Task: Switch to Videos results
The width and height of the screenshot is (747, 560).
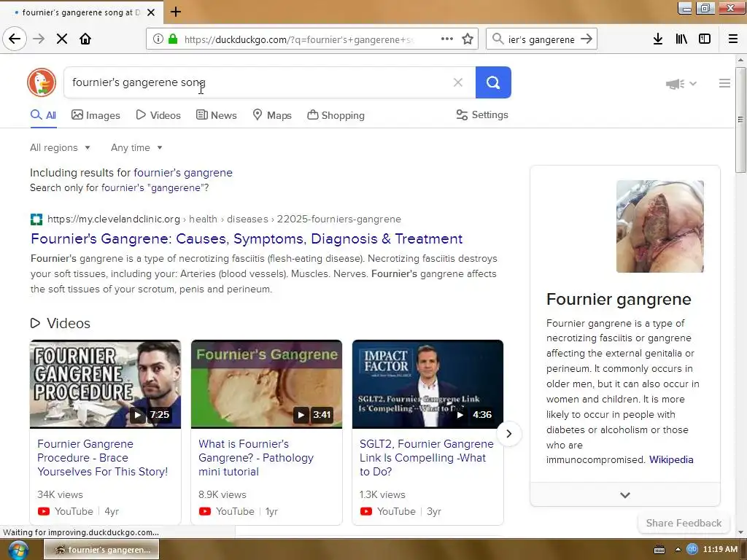Action: click(x=158, y=115)
